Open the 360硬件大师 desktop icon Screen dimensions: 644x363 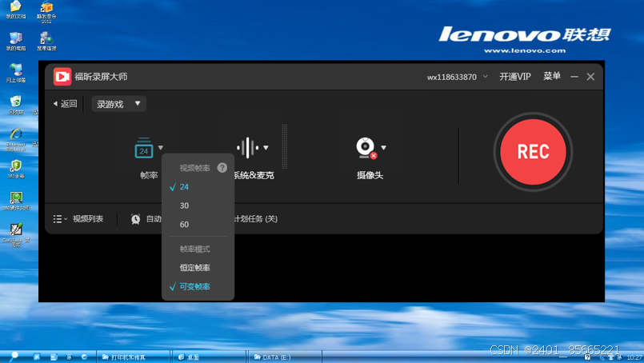coord(16,201)
